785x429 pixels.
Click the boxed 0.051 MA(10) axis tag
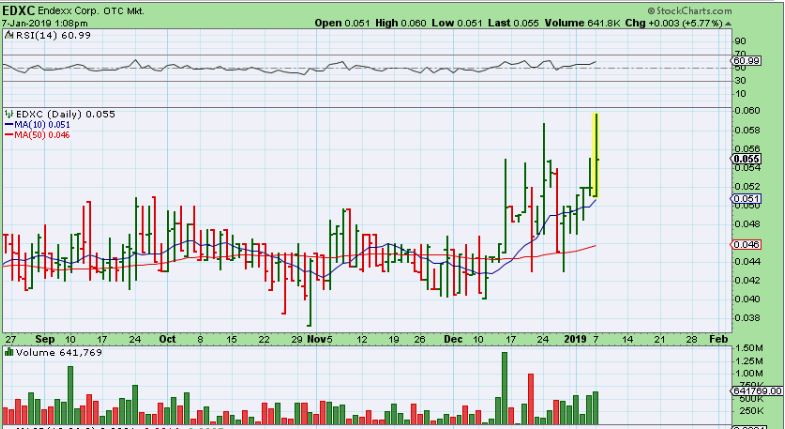click(746, 199)
